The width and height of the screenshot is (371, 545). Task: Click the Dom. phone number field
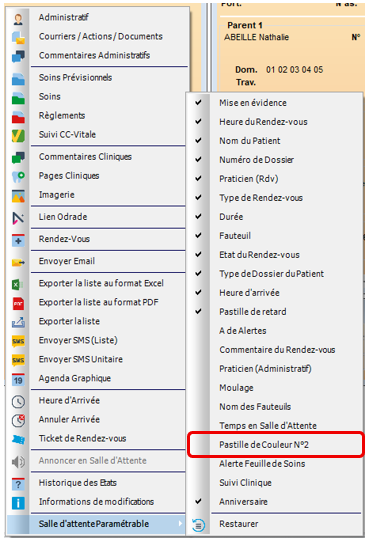point(295,70)
